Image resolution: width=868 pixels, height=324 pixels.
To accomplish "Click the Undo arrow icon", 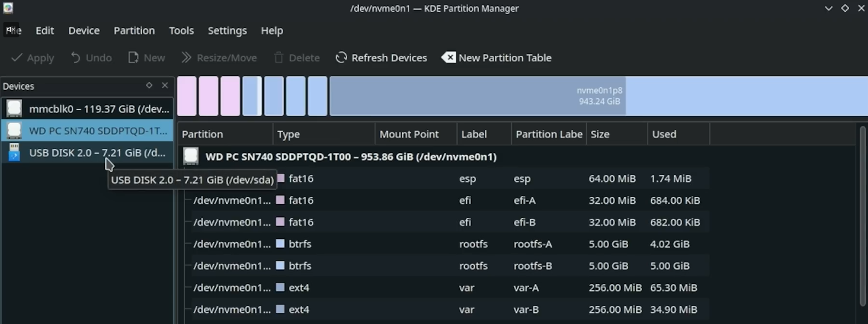I will (76, 58).
